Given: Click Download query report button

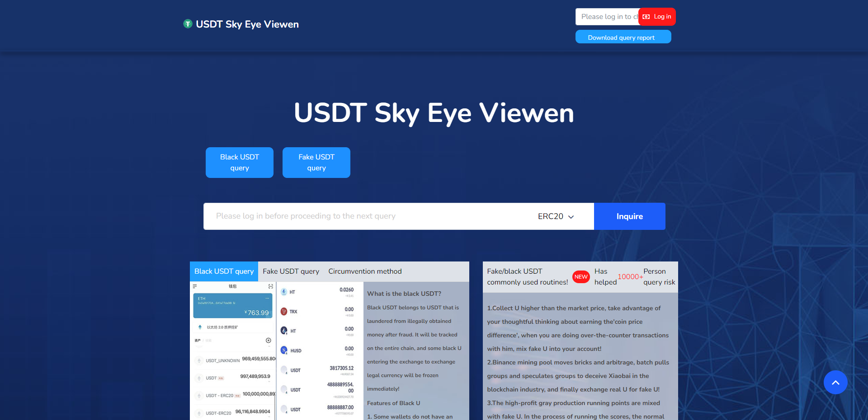Looking at the screenshot, I should pyautogui.click(x=623, y=37).
